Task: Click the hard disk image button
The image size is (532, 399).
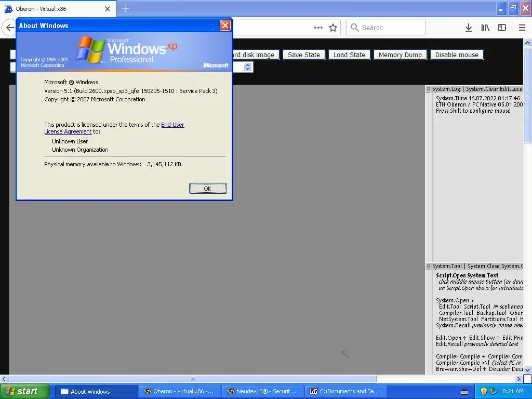Action: tap(256, 55)
